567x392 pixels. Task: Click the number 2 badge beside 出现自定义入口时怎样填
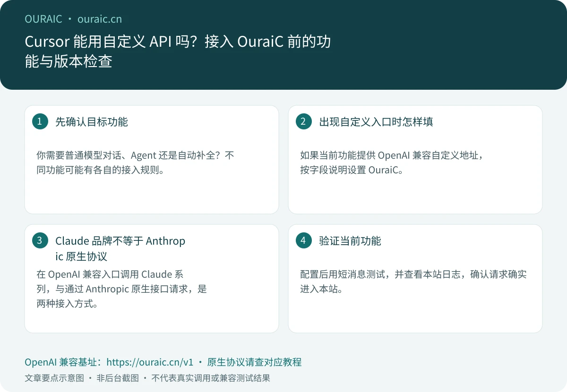click(303, 121)
